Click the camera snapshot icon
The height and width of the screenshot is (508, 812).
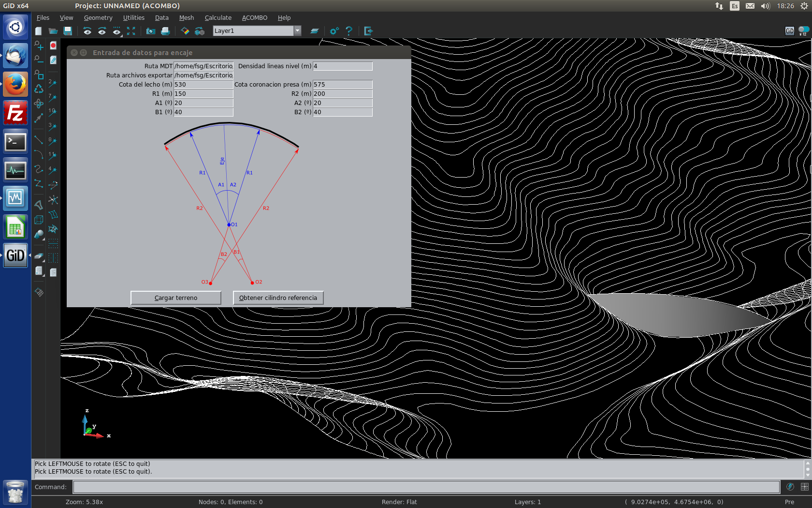click(x=151, y=31)
